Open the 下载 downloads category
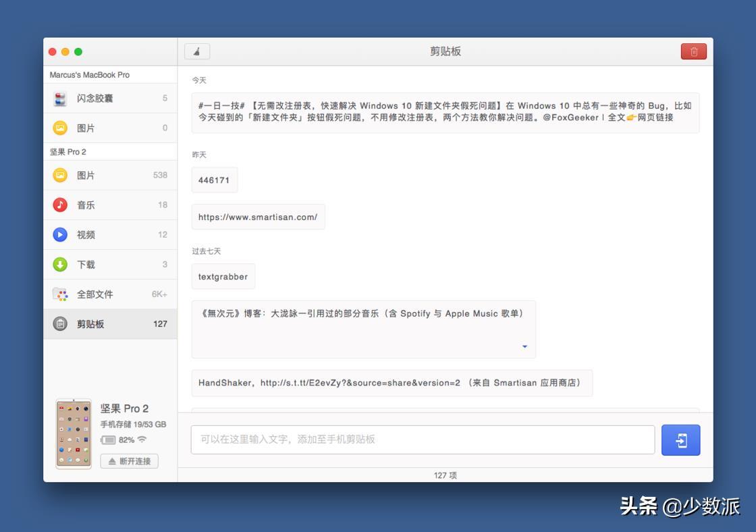This screenshot has width=756, height=532. coord(110,265)
